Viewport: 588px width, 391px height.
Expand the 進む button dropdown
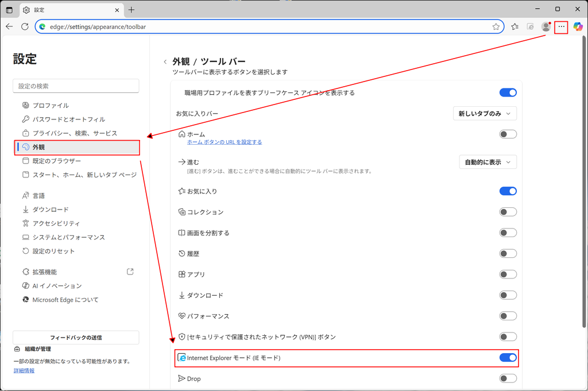point(488,162)
